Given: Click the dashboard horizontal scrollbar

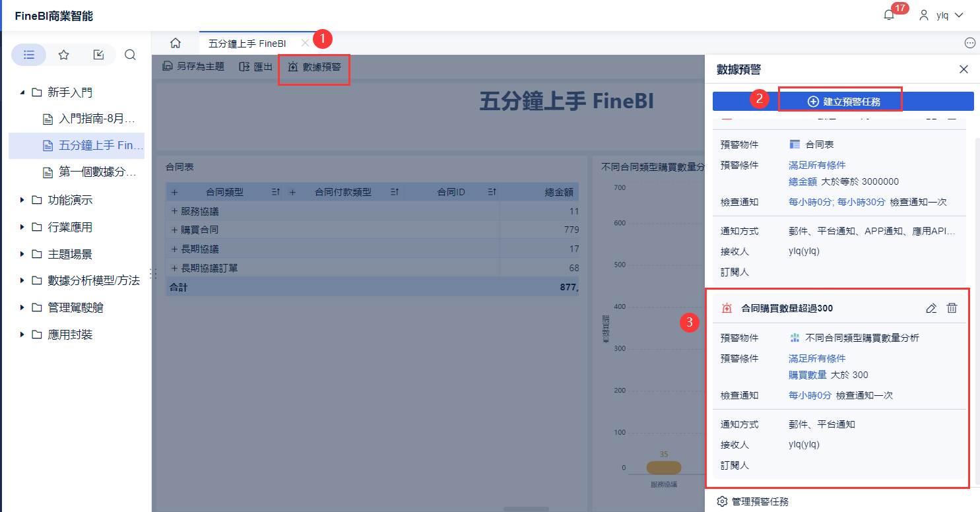Looking at the screenshot, I should pos(526,509).
